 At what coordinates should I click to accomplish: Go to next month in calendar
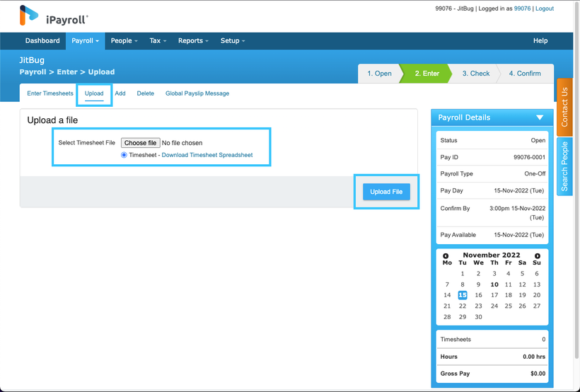click(x=538, y=255)
